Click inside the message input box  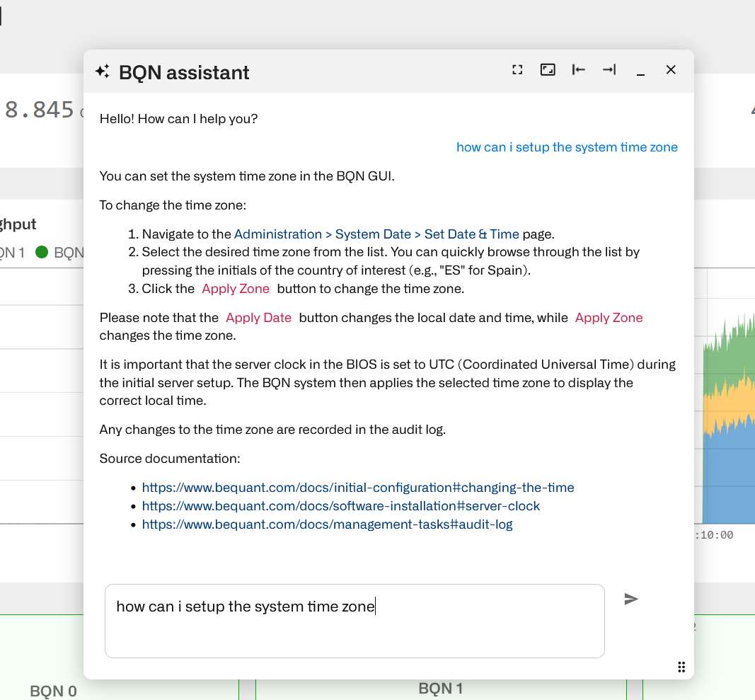[x=355, y=621]
